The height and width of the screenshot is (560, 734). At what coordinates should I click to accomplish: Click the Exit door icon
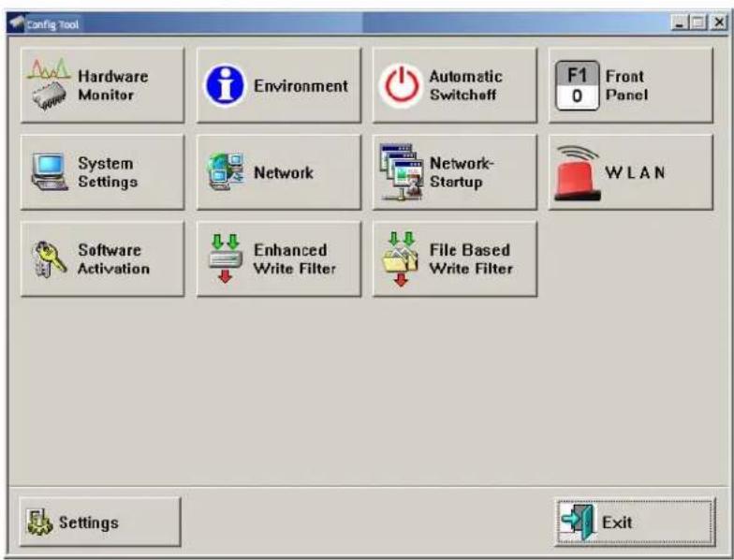(578, 523)
